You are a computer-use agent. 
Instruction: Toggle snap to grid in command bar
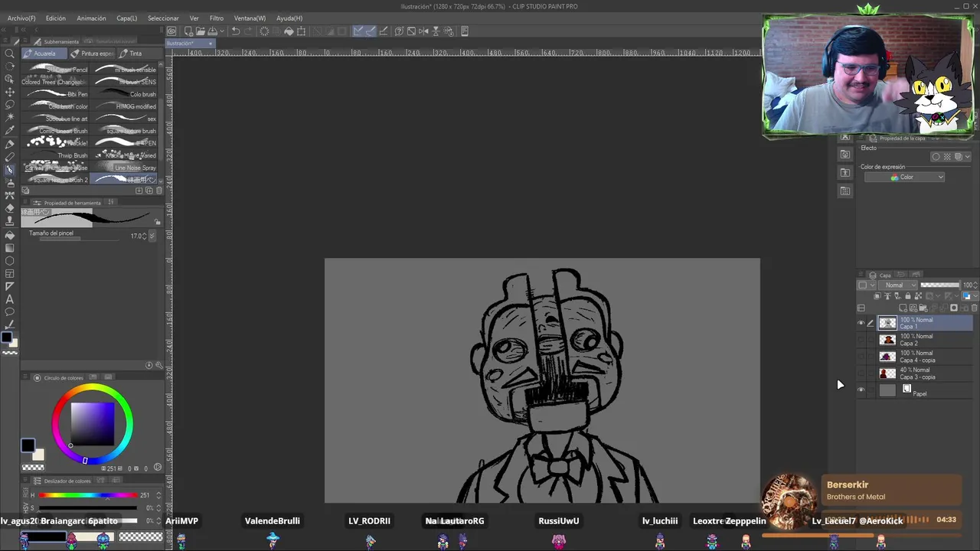point(384,31)
